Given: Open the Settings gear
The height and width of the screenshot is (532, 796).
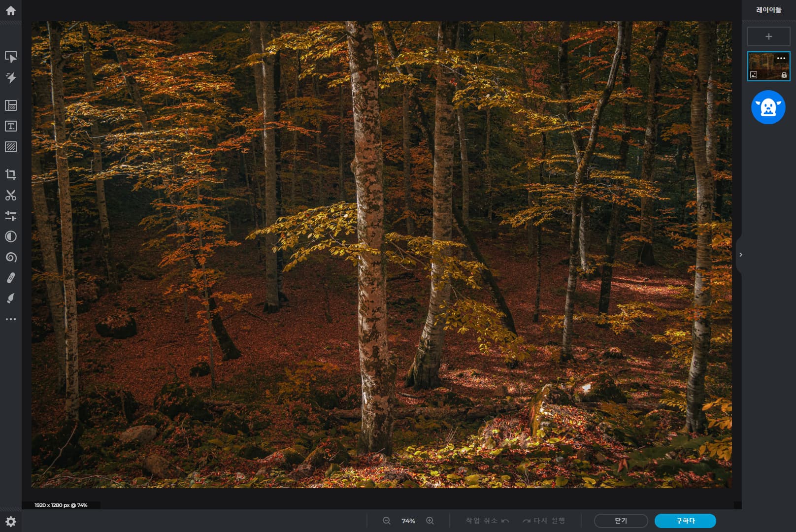Looking at the screenshot, I should [x=11, y=522].
